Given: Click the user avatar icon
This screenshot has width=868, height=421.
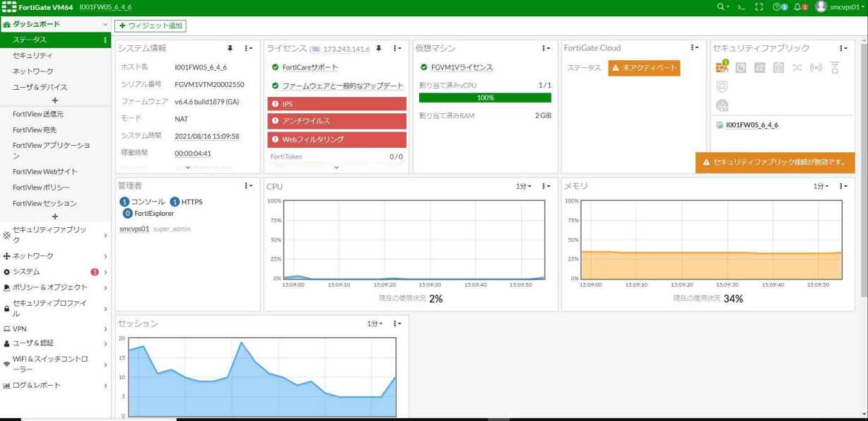Looking at the screenshot, I should pos(821,6).
